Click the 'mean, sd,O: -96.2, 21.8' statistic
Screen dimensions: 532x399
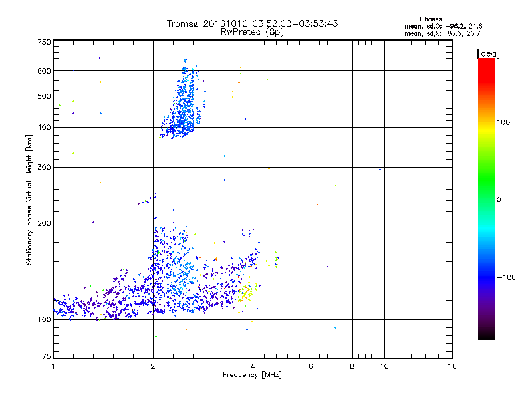444,26
